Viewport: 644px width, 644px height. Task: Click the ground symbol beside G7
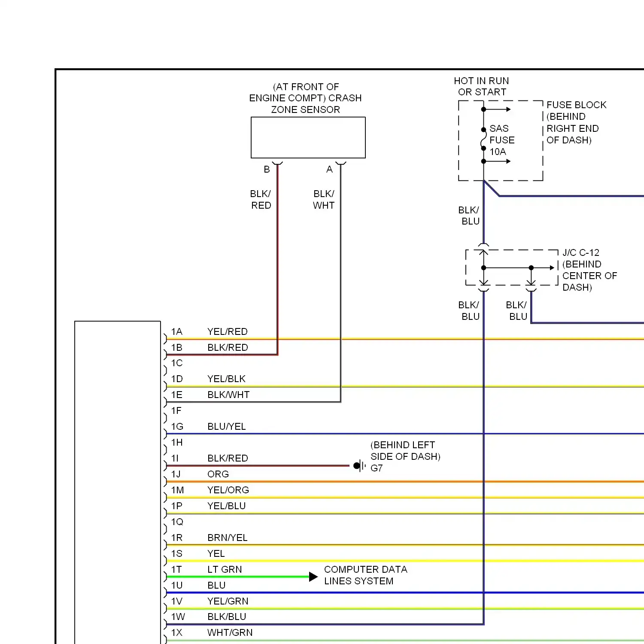[x=360, y=466]
